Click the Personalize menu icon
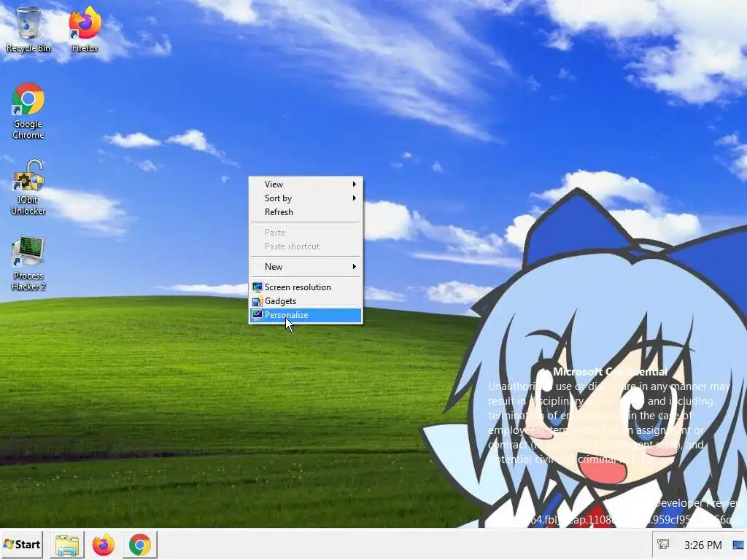This screenshot has height=560, width=747. click(258, 315)
